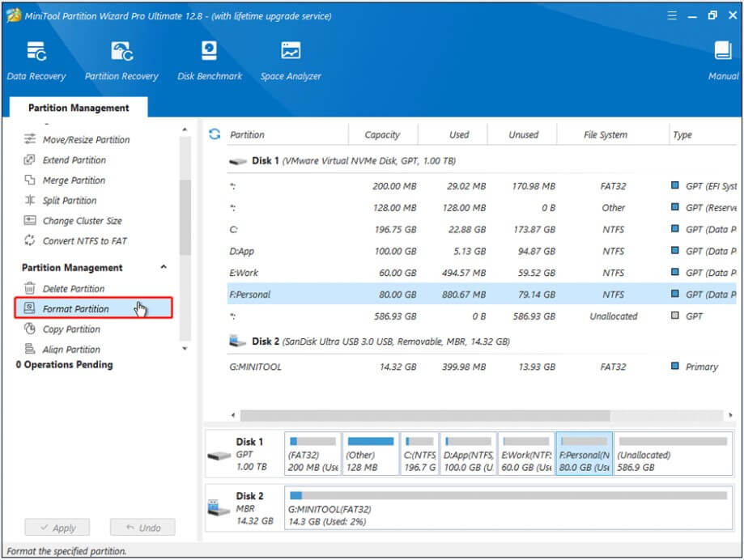This screenshot has height=560, width=744.
Task: Select the Merge Partition icon
Action: (x=29, y=180)
